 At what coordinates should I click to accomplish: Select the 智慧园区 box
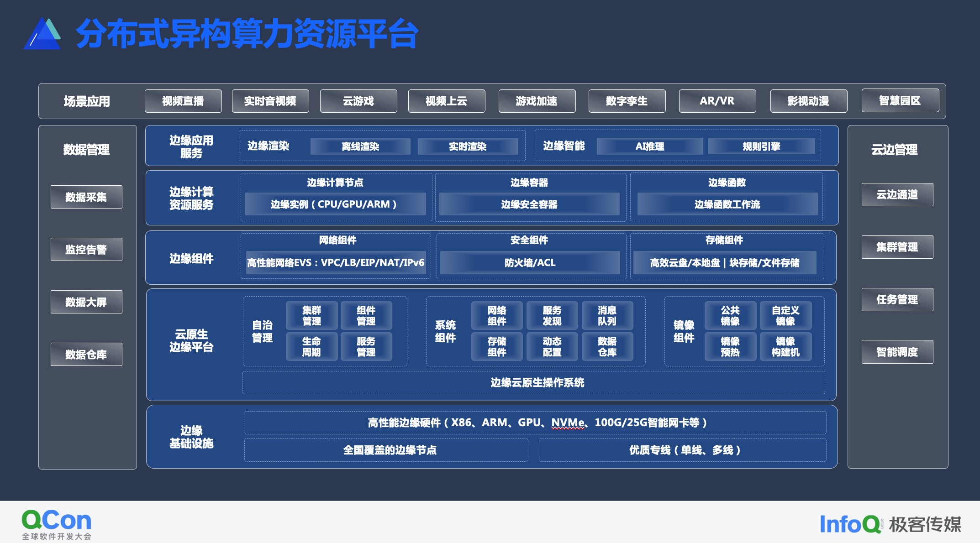click(900, 101)
